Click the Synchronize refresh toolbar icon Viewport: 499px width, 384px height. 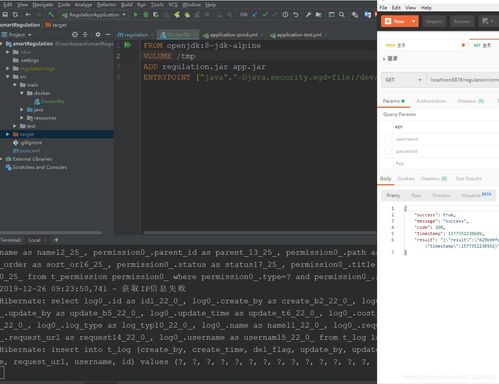coord(15,15)
